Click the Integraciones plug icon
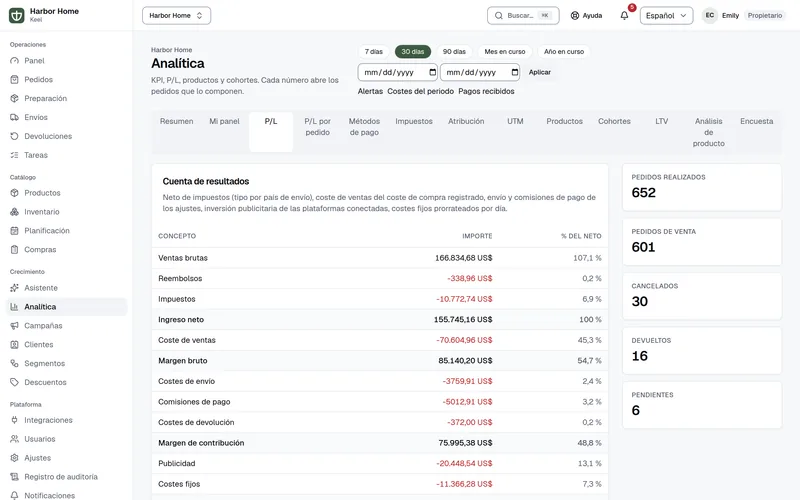The height and width of the screenshot is (500, 800). (x=14, y=420)
